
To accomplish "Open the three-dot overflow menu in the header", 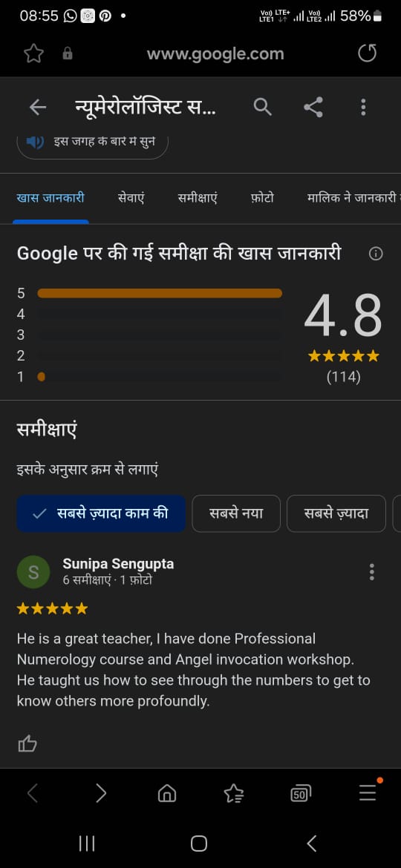I will (363, 107).
